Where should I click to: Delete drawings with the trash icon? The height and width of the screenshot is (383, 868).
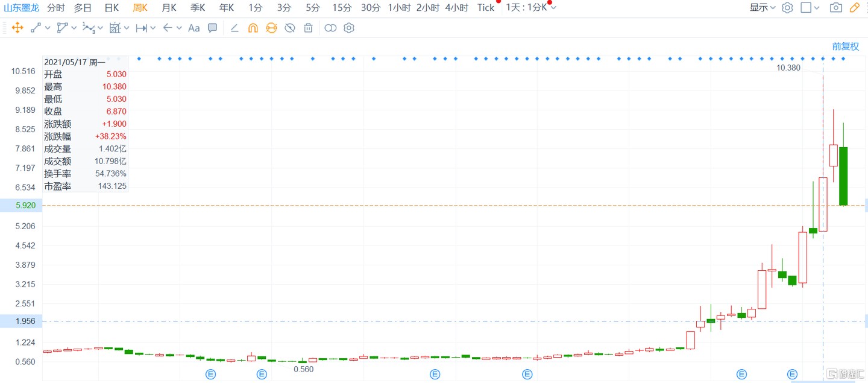308,28
